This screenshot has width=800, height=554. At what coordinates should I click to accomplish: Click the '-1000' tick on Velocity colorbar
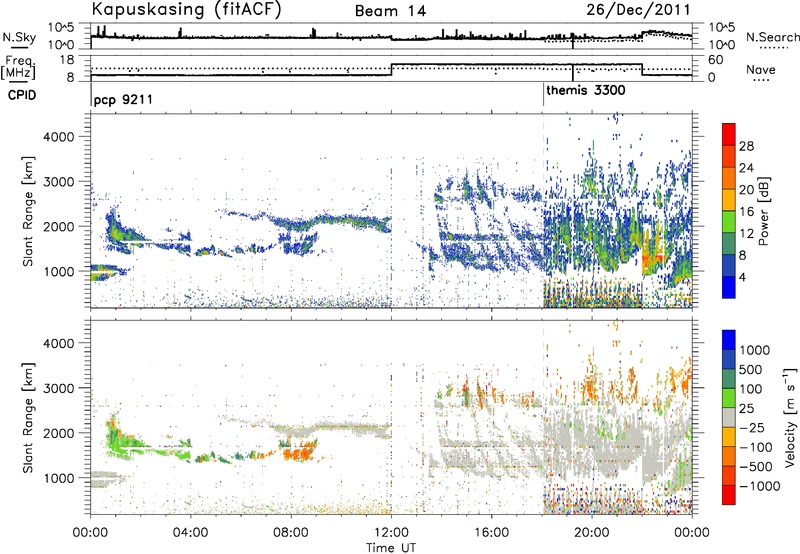click(759, 486)
